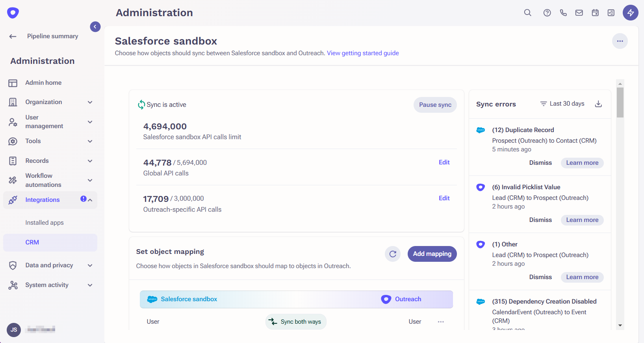This screenshot has width=644, height=343.
Task: Click the Admin home layout icon
Action: tap(13, 83)
